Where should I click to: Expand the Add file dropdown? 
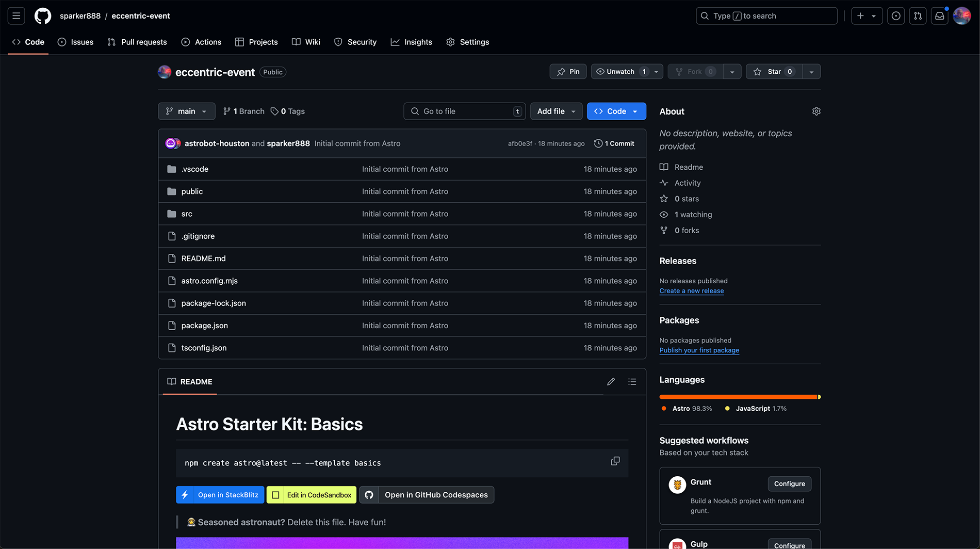(556, 111)
